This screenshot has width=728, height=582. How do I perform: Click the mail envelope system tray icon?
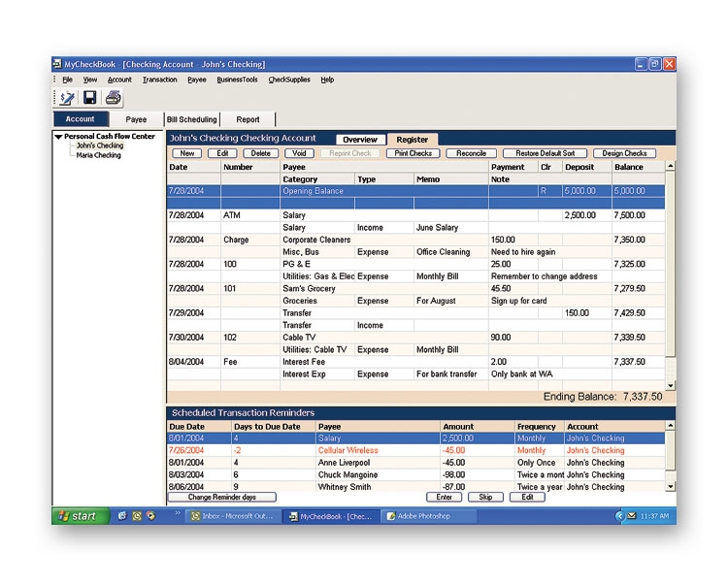632,516
